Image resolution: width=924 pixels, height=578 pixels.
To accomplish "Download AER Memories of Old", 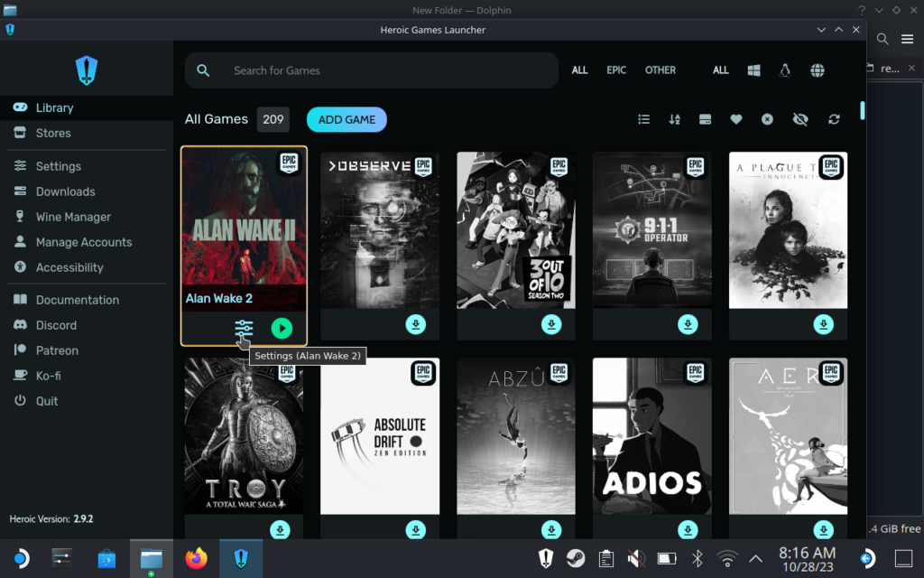I will (x=823, y=529).
